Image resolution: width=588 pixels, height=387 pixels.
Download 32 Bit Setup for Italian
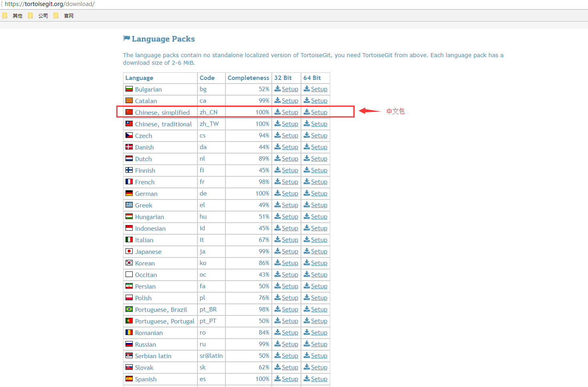286,240
